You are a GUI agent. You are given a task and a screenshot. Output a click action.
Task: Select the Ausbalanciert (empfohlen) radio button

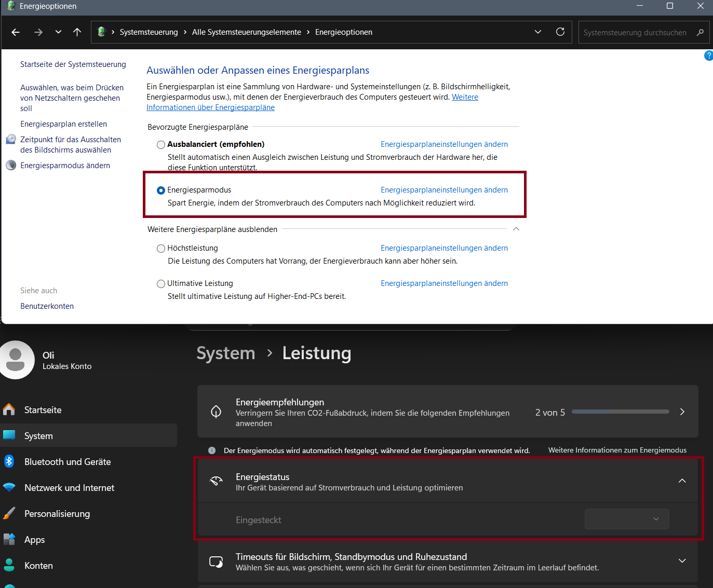tap(161, 145)
